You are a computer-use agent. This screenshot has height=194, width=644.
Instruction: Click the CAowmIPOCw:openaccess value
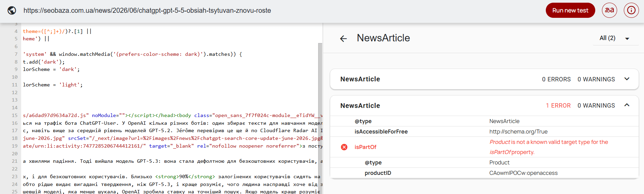(x=523, y=173)
